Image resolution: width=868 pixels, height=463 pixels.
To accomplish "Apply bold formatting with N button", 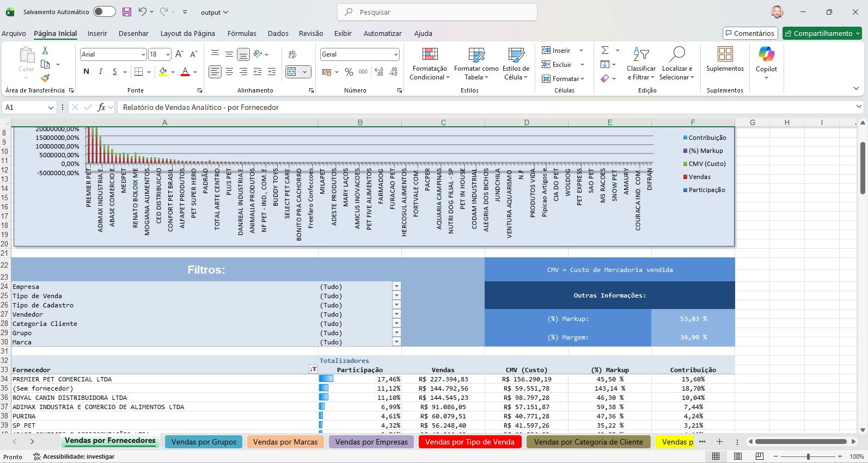I will [86, 72].
